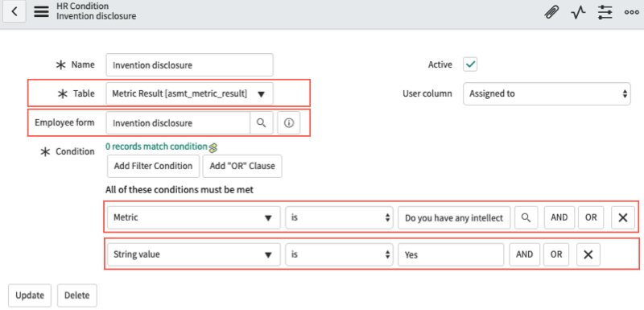Edit the Metric value field
This screenshot has height=310, width=644.
point(454,217)
